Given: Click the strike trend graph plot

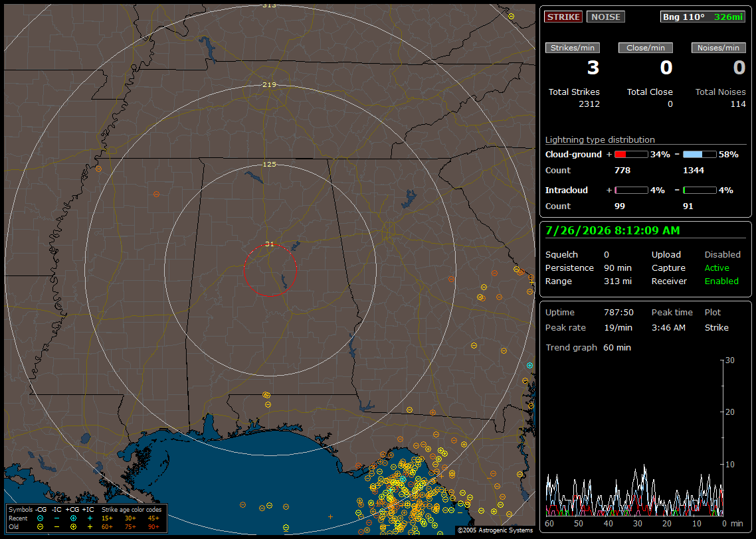Looking at the screenshot, I should [634, 438].
